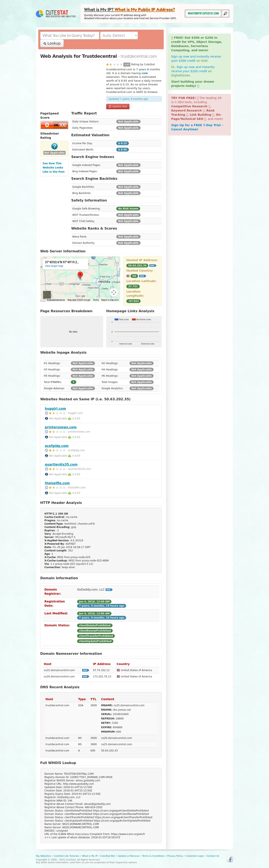Switch map to satellite thumbnail

pos(47,294)
